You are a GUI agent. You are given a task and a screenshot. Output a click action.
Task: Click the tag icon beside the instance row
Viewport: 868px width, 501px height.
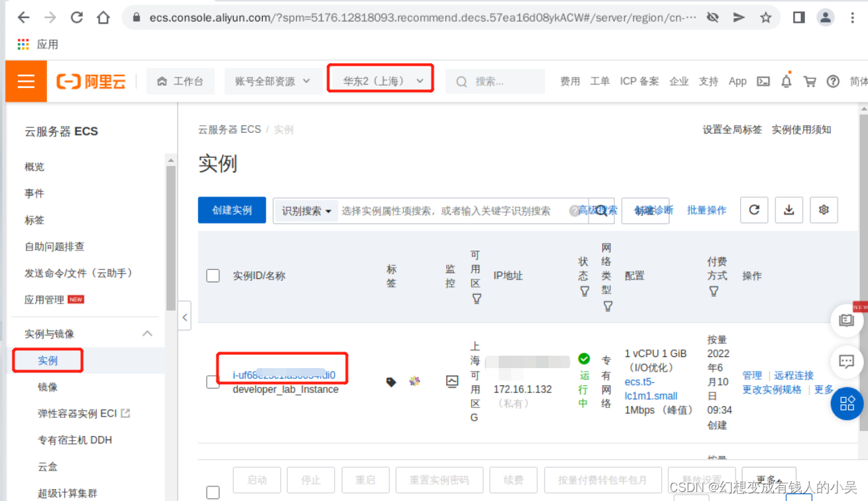tap(391, 381)
